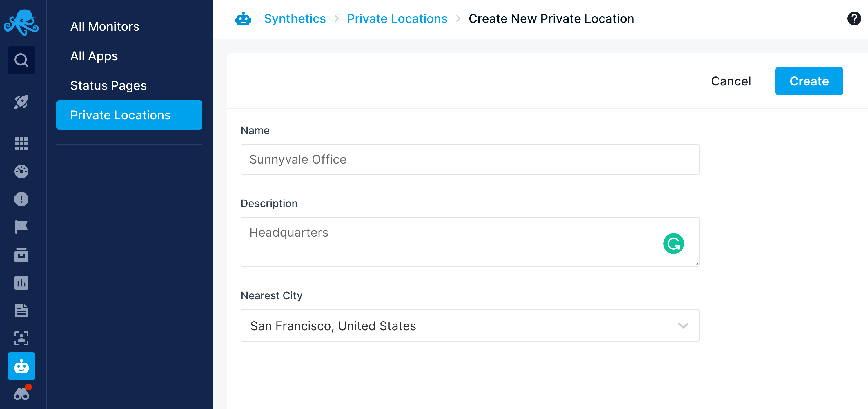Open the archive box icon in sidebar
This screenshot has height=409, width=868.
pos(21,255)
